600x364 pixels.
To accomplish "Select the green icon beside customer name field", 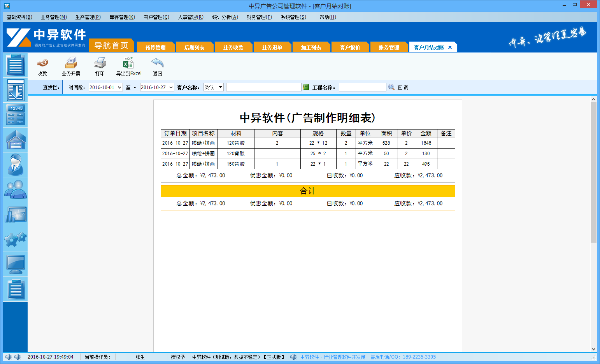I will pos(306,87).
